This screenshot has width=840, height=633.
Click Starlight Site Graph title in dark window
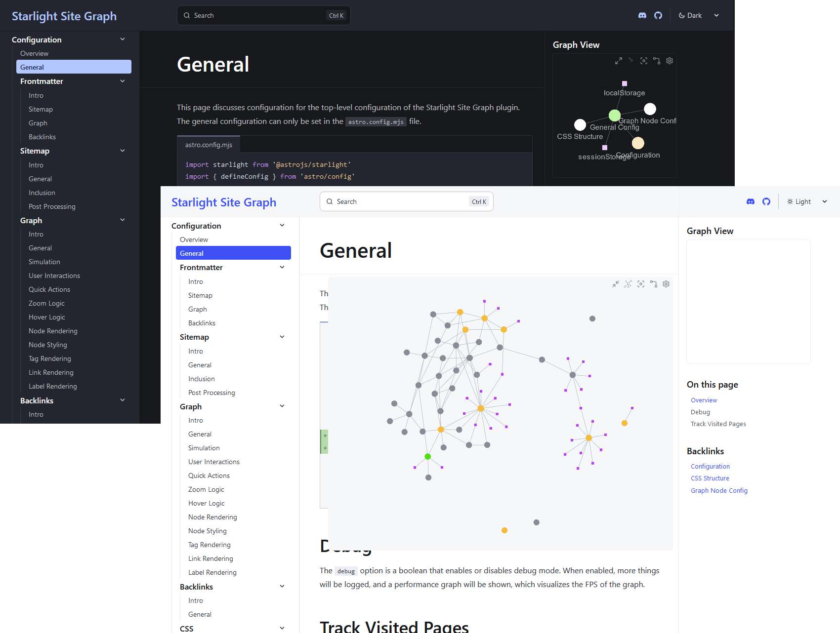tap(64, 16)
